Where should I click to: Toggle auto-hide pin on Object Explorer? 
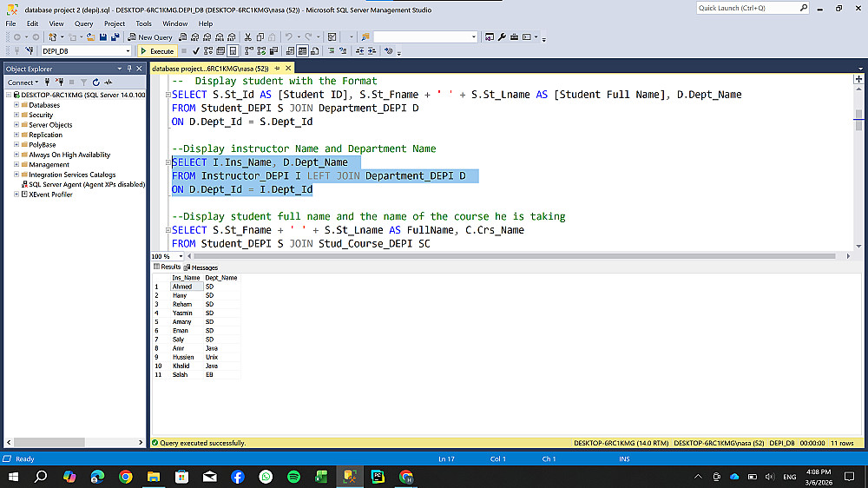point(129,69)
